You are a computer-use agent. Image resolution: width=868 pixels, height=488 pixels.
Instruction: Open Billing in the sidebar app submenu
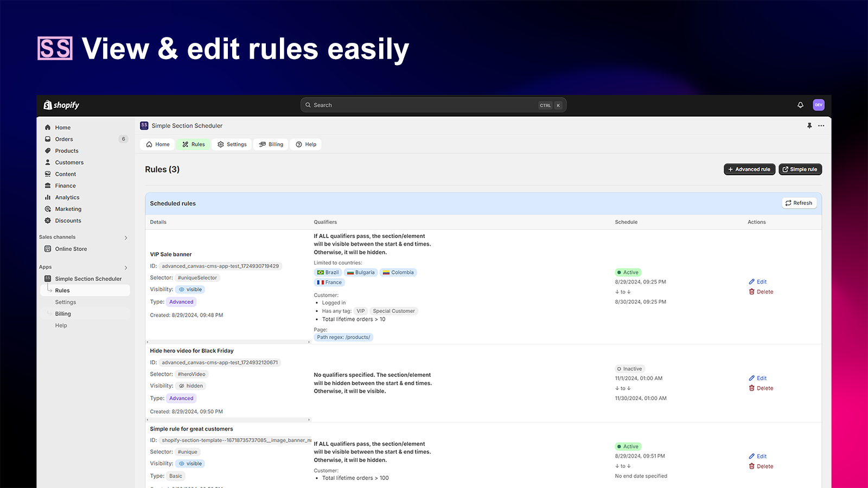tap(63, 314)
